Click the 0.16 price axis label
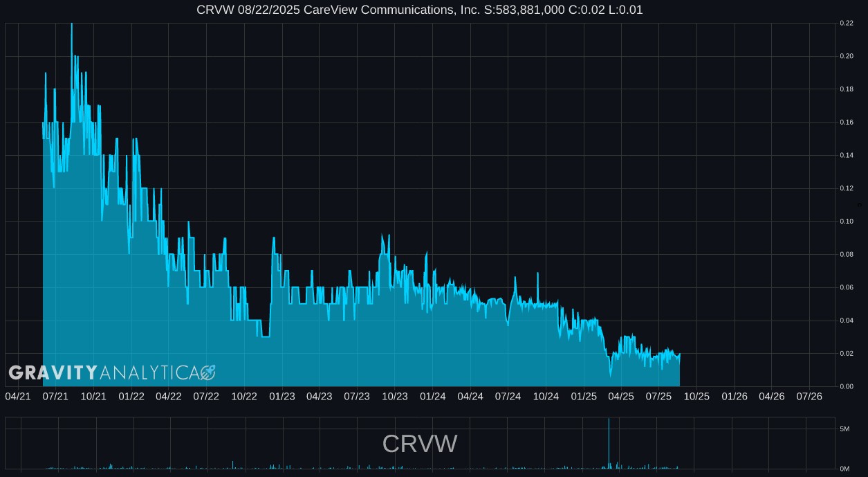This screenshot has height=477, width=868. click(x=847, y=123)
